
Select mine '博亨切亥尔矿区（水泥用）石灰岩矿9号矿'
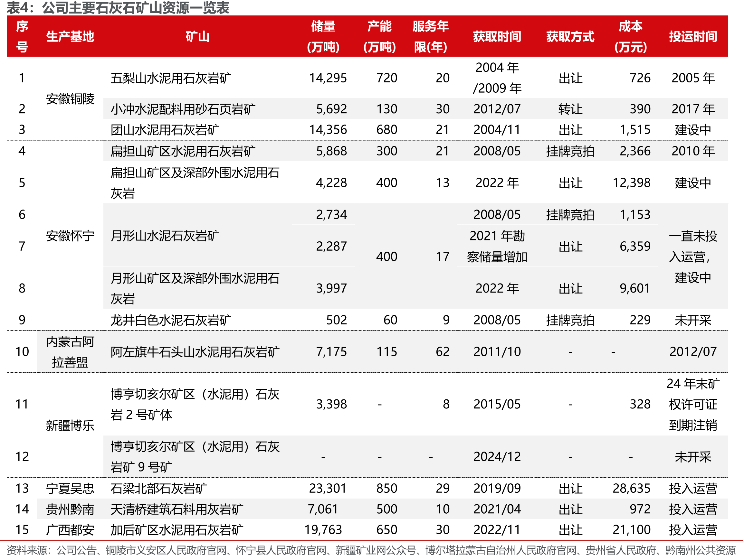pyautogui.click(x=195, y=457)
